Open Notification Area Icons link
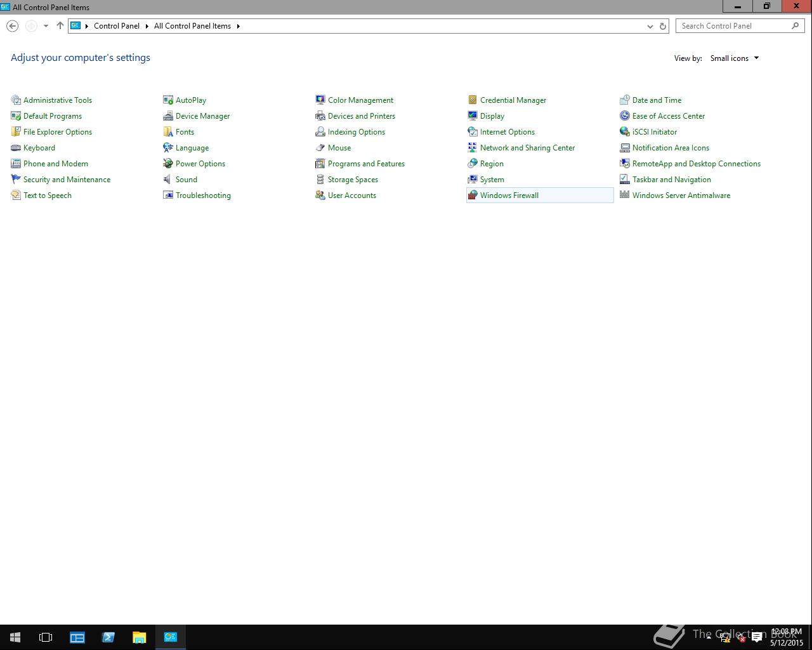The image size is (812, 650). coord(671,148)
